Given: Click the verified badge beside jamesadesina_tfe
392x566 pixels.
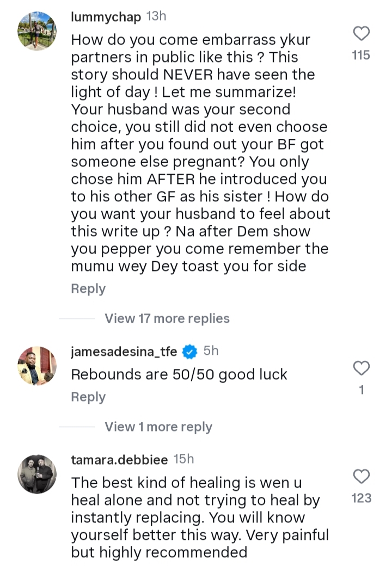Looking at the screenshot, I should coord(189,352).
